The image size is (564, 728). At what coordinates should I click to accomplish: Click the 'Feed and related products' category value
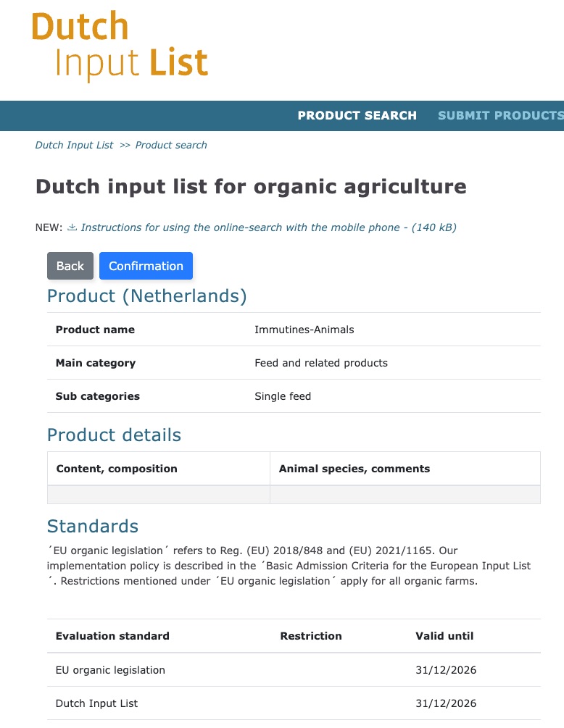tap(320, 363)
